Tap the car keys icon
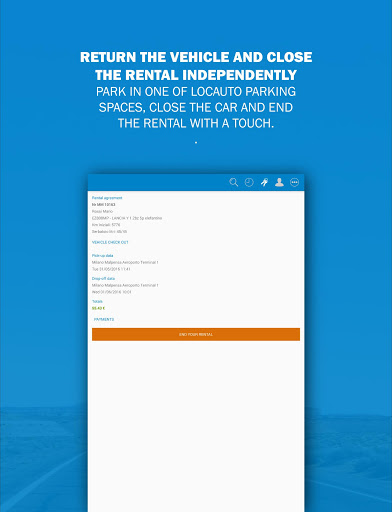The height and width of the screenshot is (512, 392). coord(264,182)
